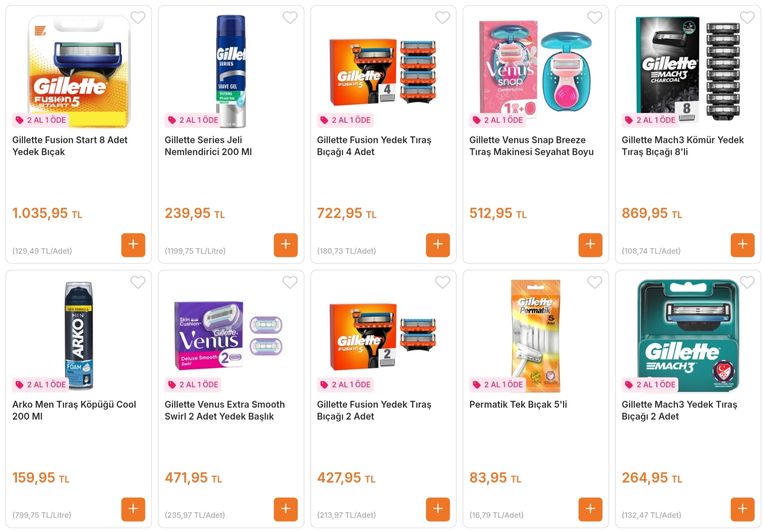The width and height of the screenshot is (764, 532).
Task: Add Gillette Fusion Start 8 Adet to cart
Action: coord(133,245)
